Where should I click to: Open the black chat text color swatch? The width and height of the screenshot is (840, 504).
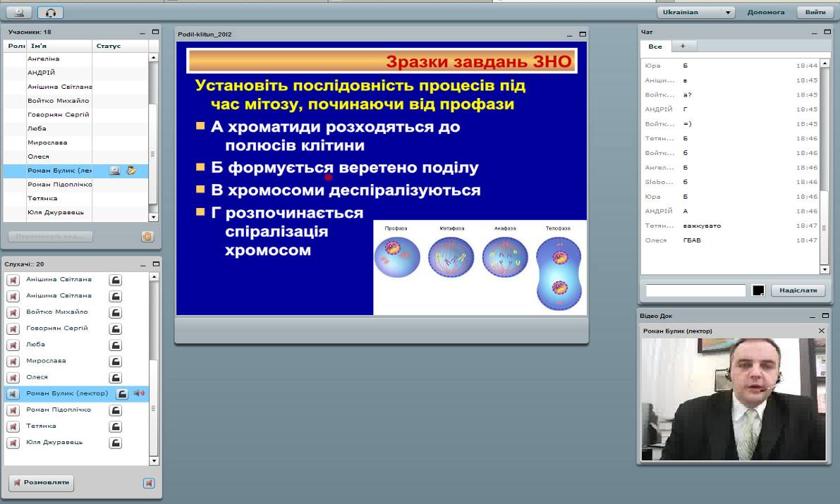coord(758,290)
